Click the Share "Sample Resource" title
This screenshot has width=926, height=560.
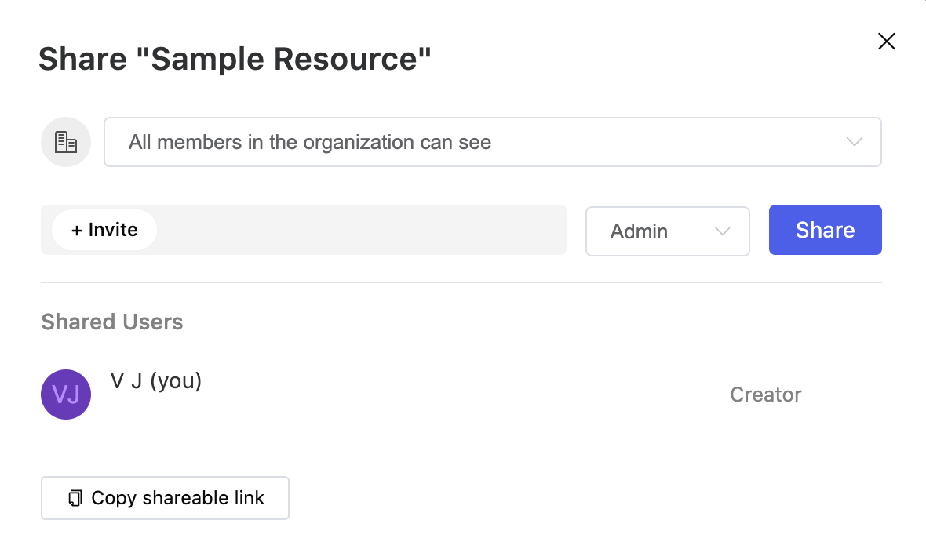coord(235,60)
